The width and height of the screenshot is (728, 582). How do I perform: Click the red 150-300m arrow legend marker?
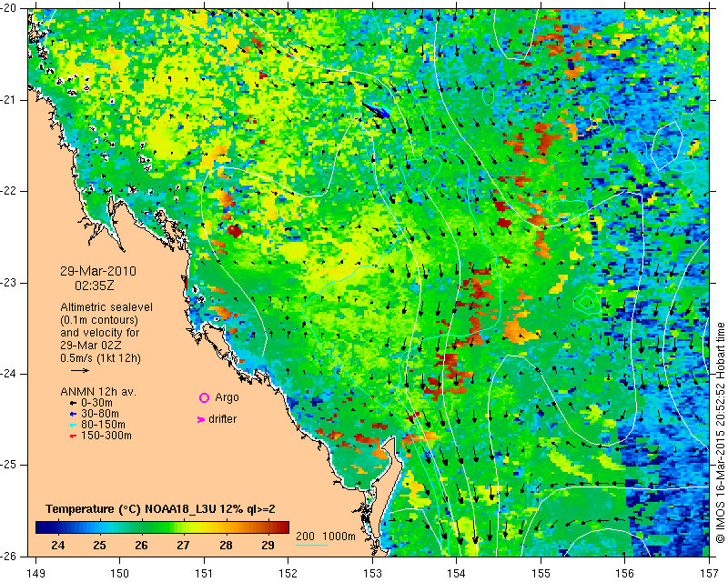click(x=73, y=436)
